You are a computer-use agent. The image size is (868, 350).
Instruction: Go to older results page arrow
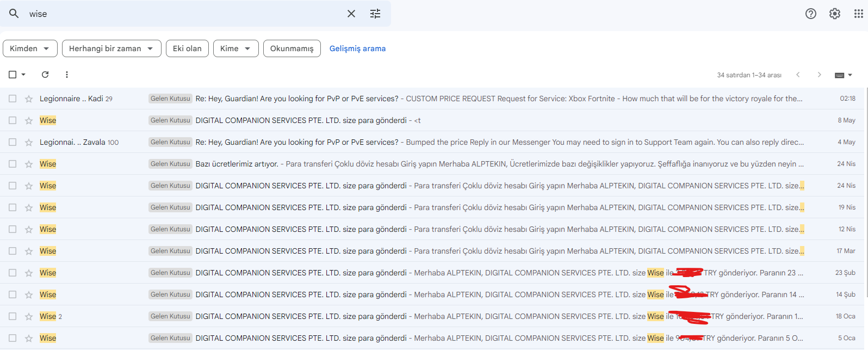click(x=820, y=75)
